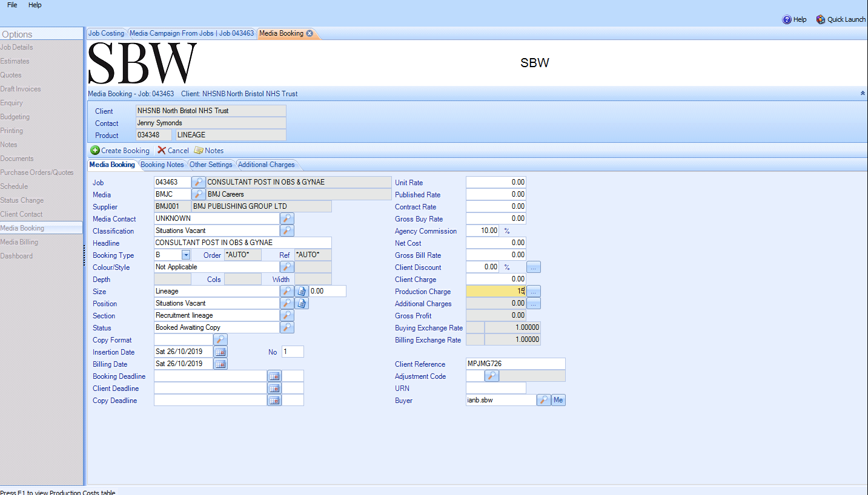
Task: Select Purchase Orders/Quotes in Options sidebar
Action: point(37,172)
